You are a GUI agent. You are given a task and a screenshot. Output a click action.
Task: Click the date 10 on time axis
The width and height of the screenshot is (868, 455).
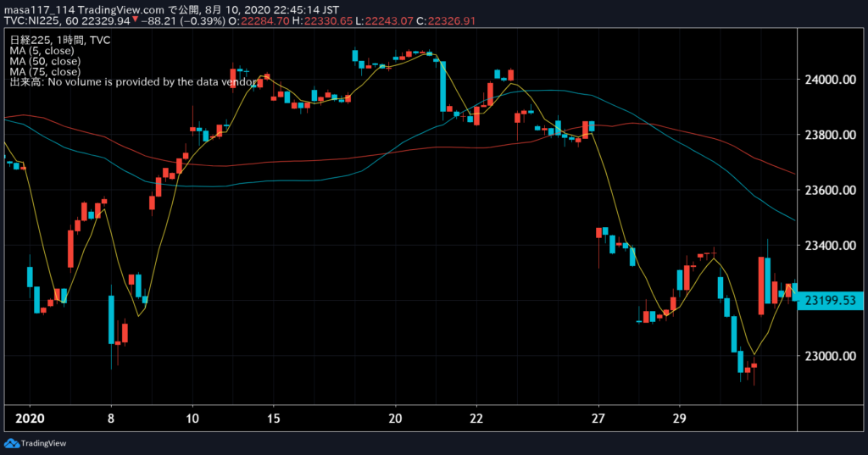click(192, 419)
